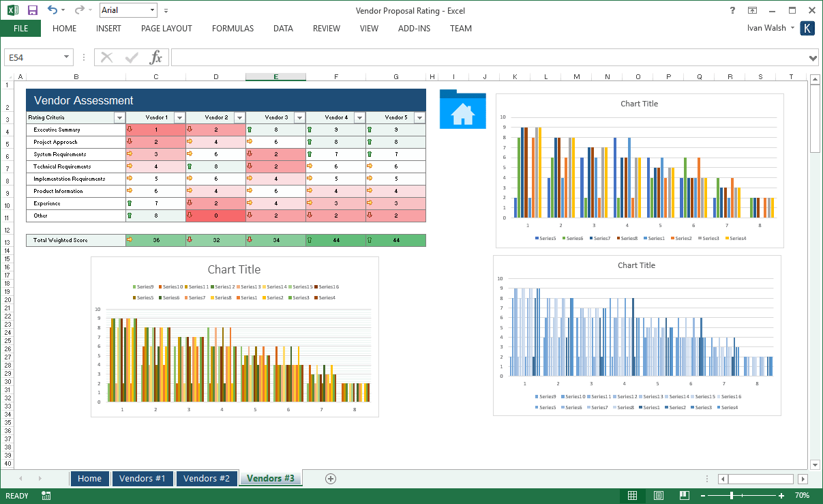Expand the formula bar with chevron

pos(813,57)
